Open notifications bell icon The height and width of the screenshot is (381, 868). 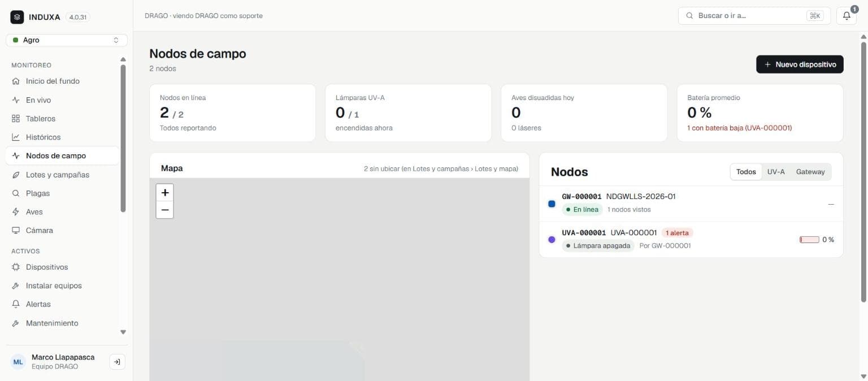point(847,16)
